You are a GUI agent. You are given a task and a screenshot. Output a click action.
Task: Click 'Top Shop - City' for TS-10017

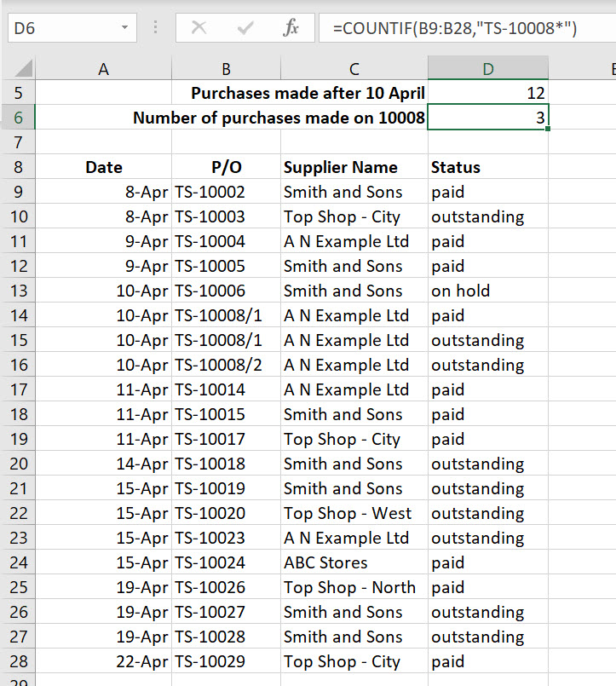point(354,439)
